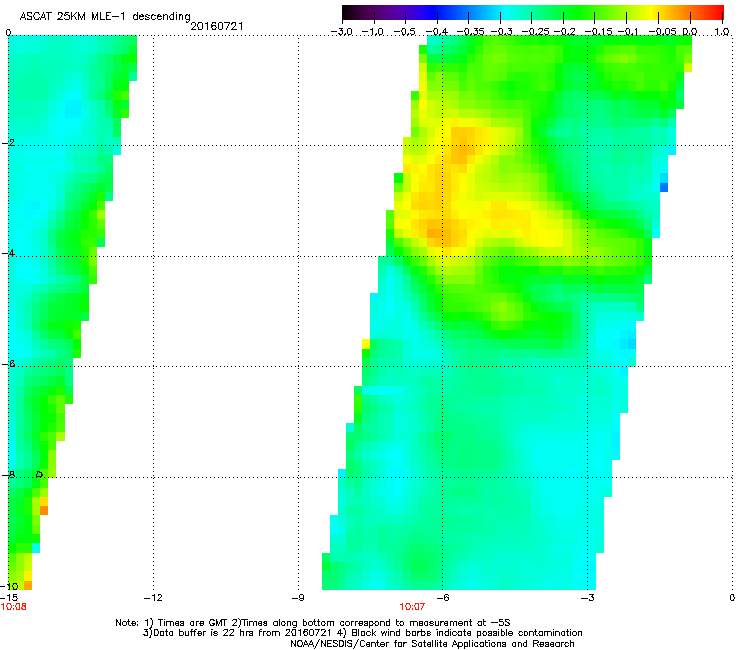This screenshot has width=740, height=650.
Task: Click the red time label 10:08
Action: pyautogui.click(x=14, y=607)
